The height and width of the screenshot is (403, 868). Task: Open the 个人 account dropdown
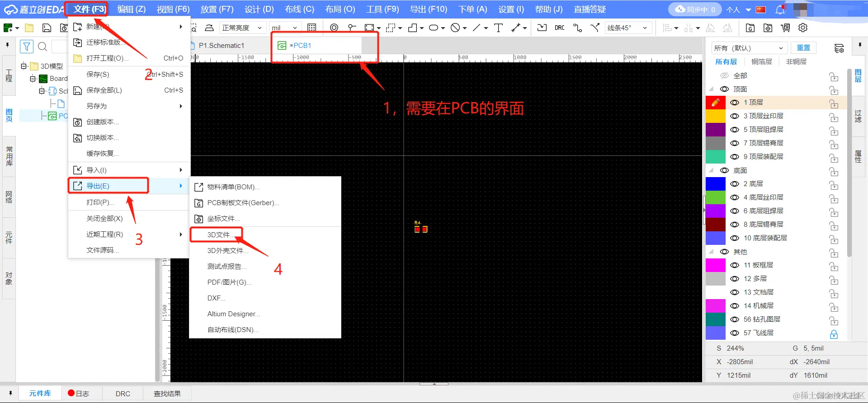739,9
